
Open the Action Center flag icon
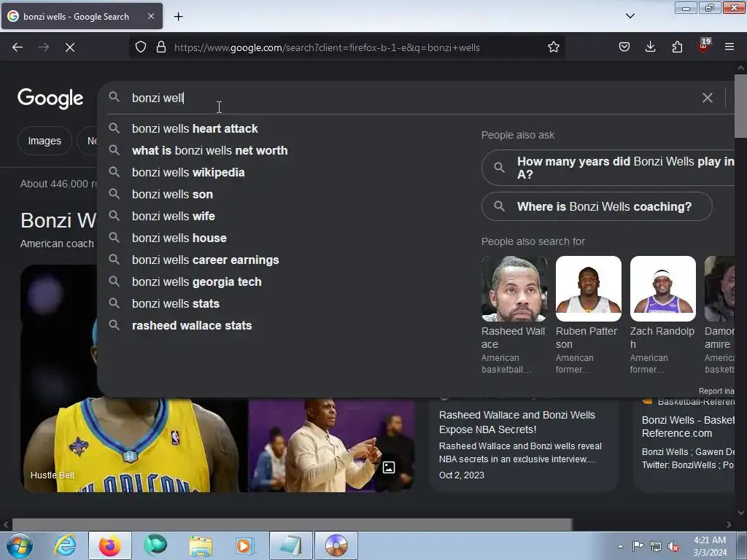pyautogui.click(x=638, y=546)
